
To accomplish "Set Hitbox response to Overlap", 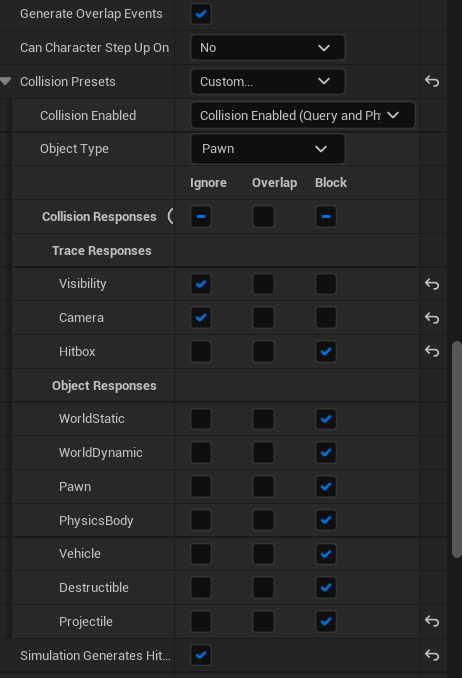I will coord(263,352).
